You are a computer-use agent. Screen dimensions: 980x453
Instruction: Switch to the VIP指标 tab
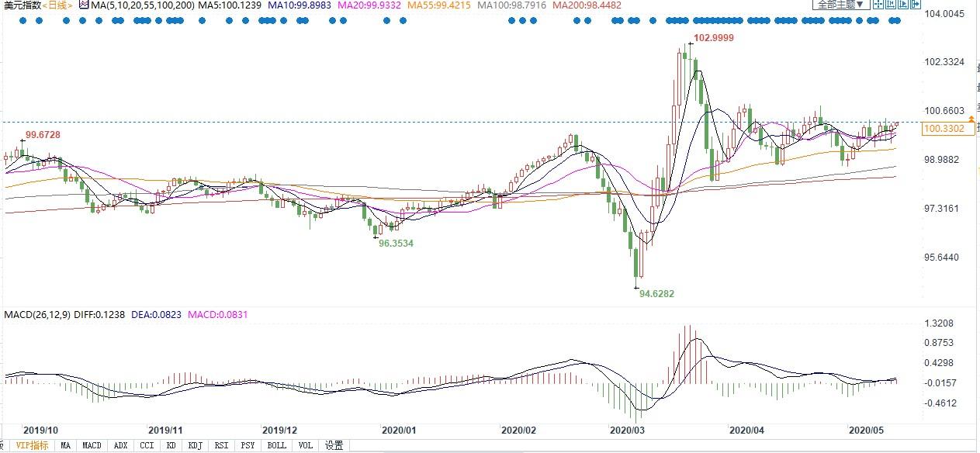click(30, 446)
